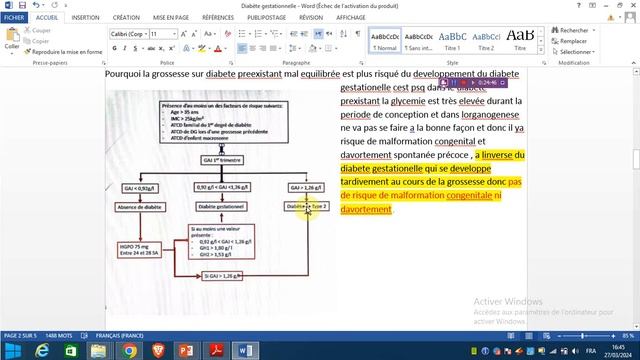
Task: Switch to the CRÉATION tab
Action: [126, 18]
